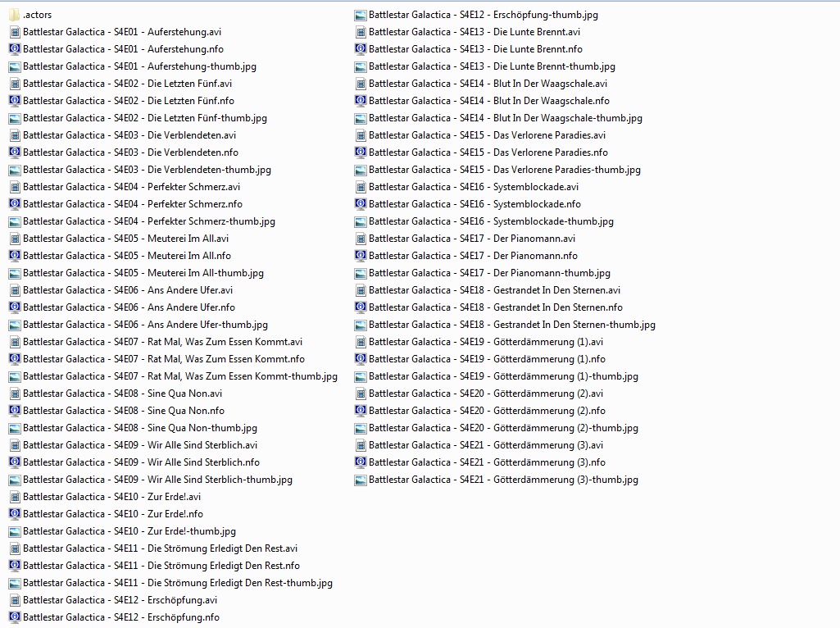Select file name 'S4E13 - Die Lunte Brennt-thumb.jpg'

pos(492,66)
